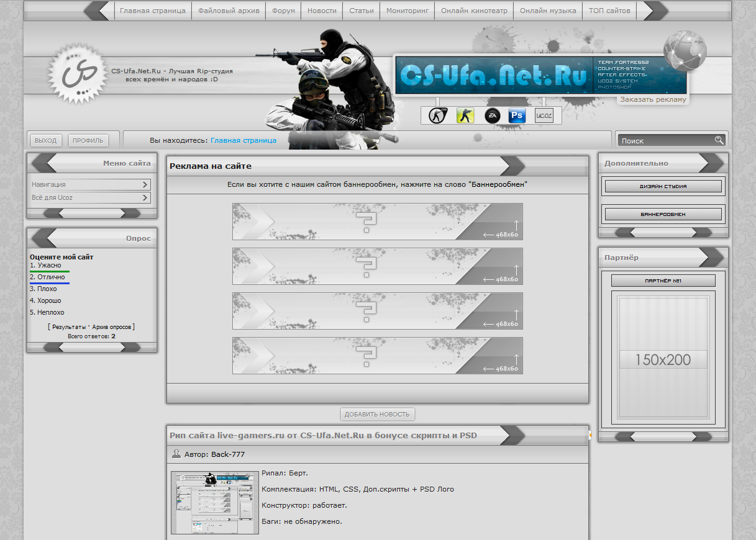Click the globe icon beside the banner
This screenshot has width=756, height=540.
(685, 51)
